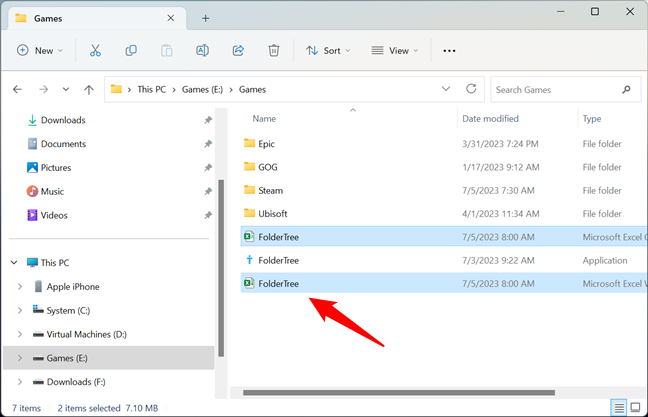Open a new tab with plus button
648x417 pixels.
coord(205,18)
